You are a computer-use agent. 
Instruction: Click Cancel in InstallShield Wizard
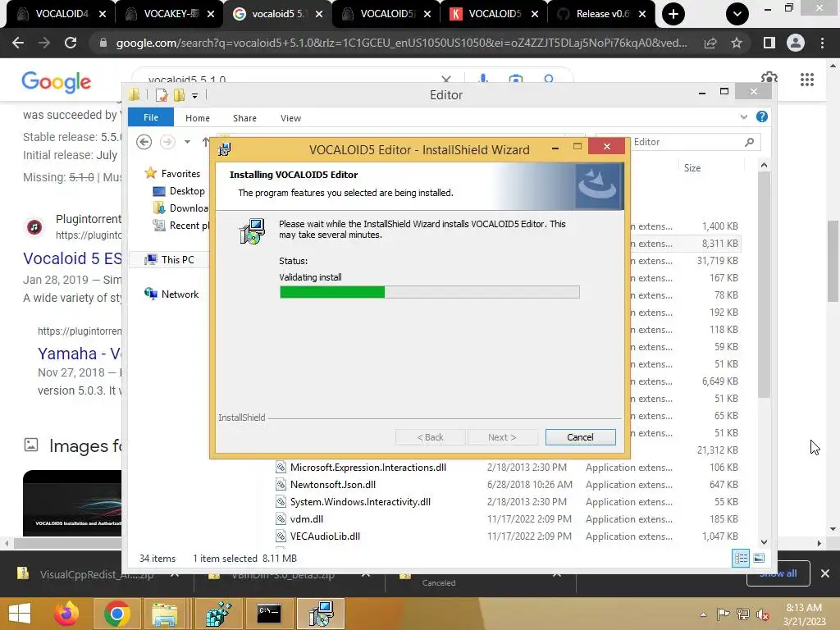580,437
